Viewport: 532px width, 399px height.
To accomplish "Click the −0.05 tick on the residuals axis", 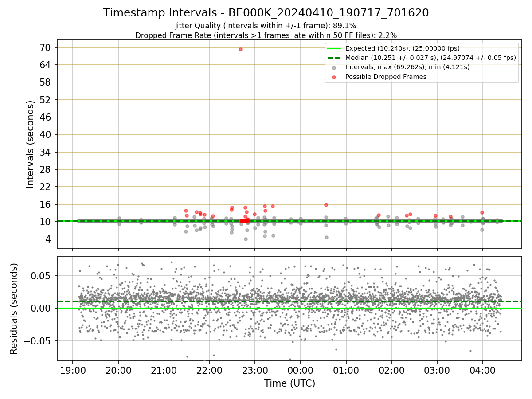I will tap(37, 341).
